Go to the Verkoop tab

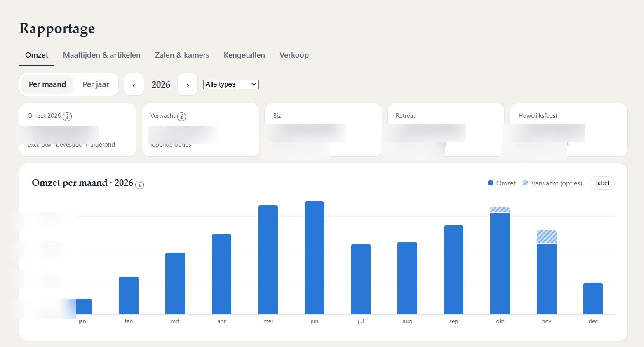(x=294, y=55)
